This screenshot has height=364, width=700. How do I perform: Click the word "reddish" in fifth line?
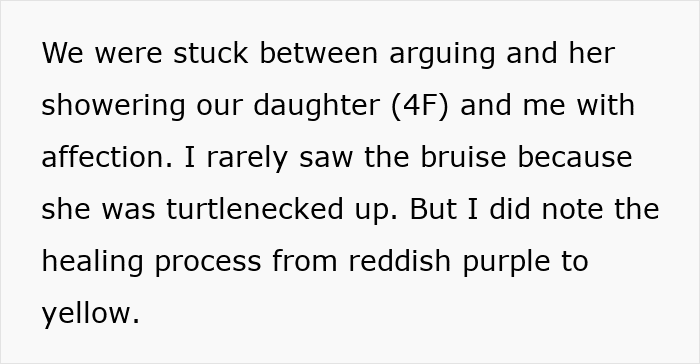[400, 261]
